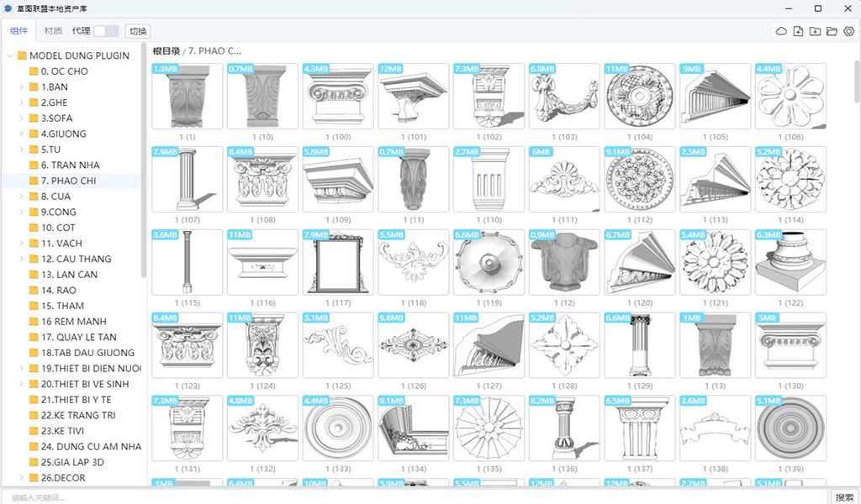Switch to the 材质 materials tab
This screenshot has width=861, height=504.
click(x=53, y=31)
